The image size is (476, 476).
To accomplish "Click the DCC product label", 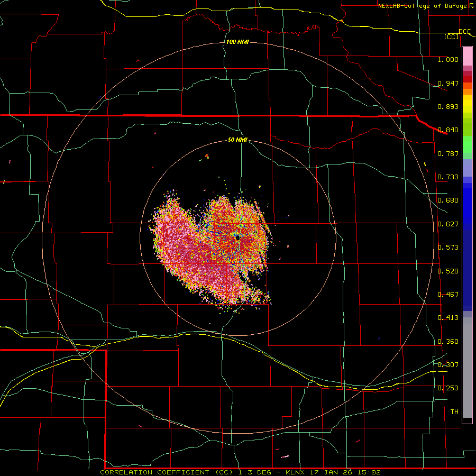I will pos(465,31).
